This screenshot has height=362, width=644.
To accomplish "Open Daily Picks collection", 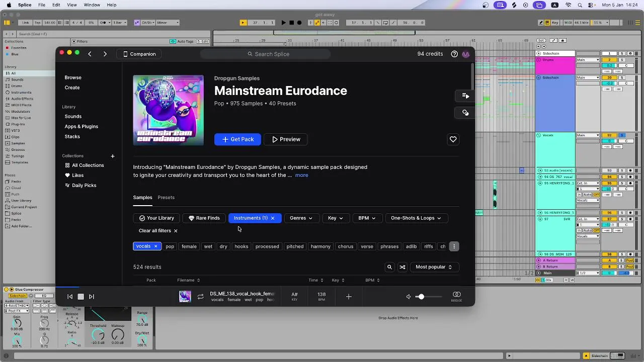I will pyautogui.click(x=84, y=186).
